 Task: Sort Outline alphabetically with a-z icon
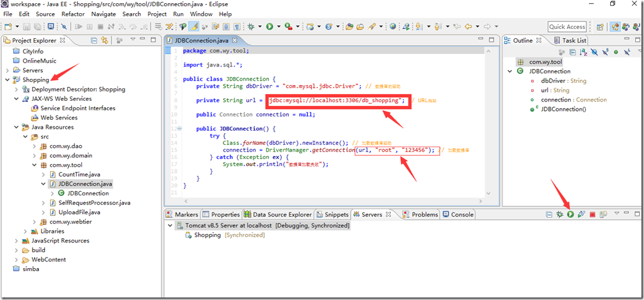point(583,52)
